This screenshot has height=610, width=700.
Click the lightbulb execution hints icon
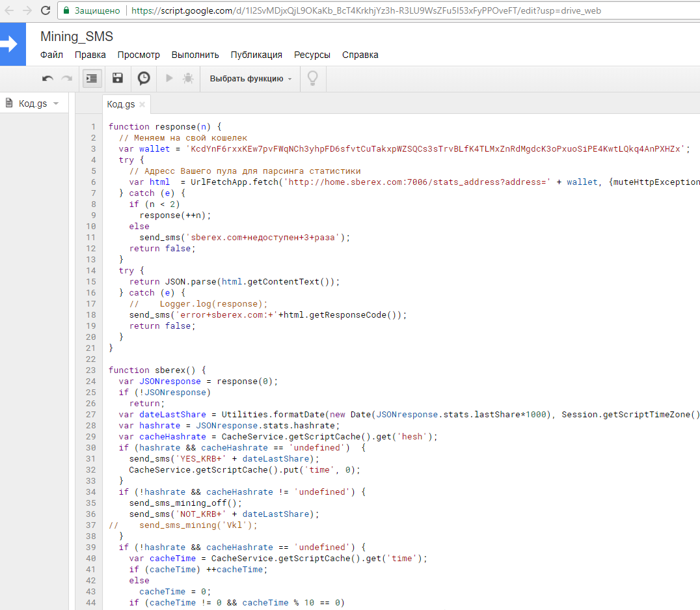point(312,78)
